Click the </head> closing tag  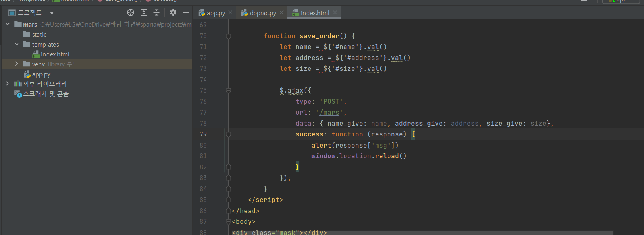pos(246,211)
